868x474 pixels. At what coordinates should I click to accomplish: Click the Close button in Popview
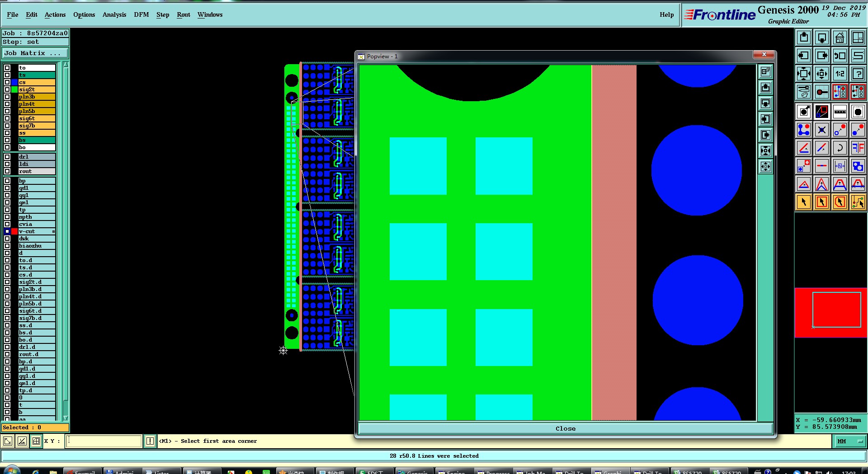566,428
